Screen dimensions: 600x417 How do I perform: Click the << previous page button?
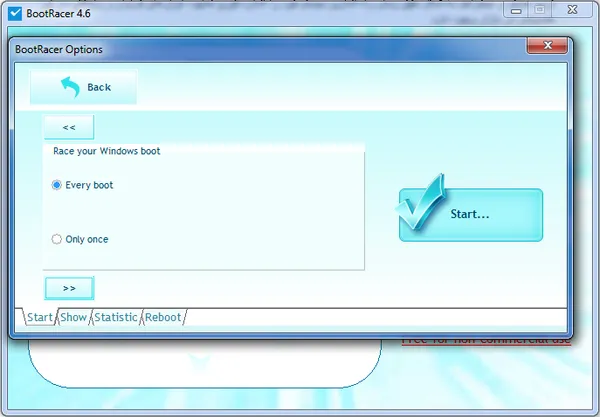[x=69, y=127]
